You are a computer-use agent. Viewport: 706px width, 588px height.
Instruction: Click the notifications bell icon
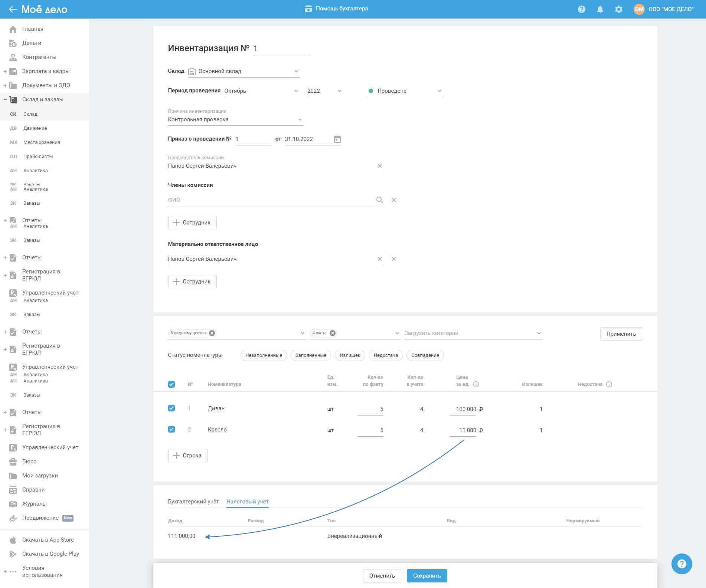600,9
